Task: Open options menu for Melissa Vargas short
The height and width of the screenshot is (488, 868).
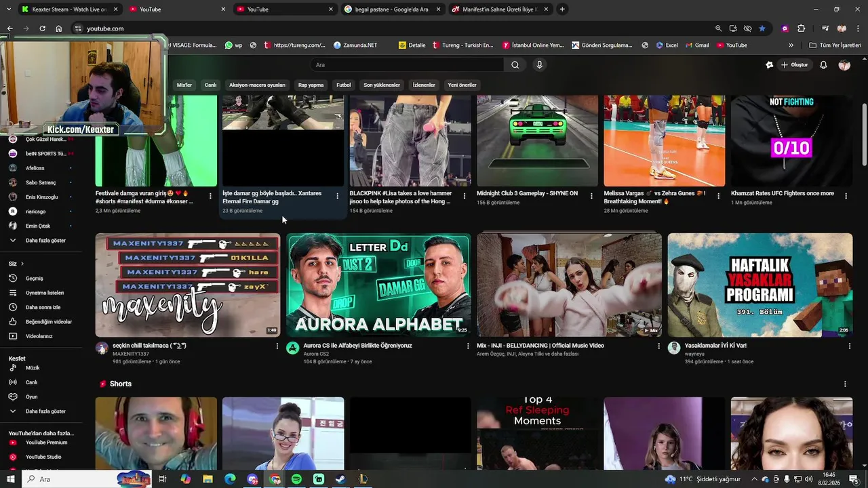Action: (x=718, y=196)
